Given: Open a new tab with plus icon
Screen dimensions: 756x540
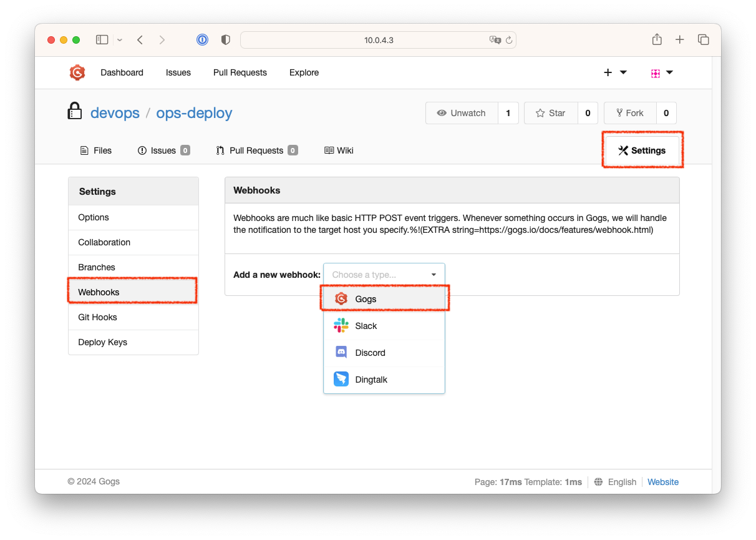Looking at the screenshot, I should 680,40.
